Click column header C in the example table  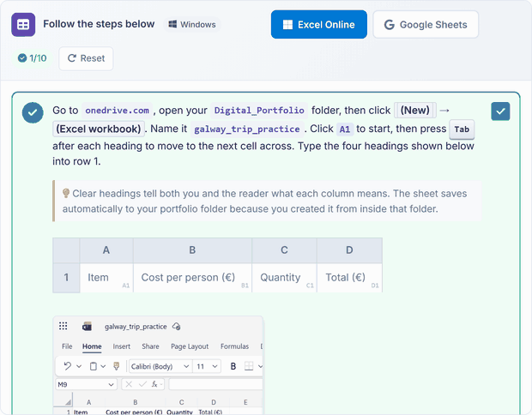click(284, 250)
